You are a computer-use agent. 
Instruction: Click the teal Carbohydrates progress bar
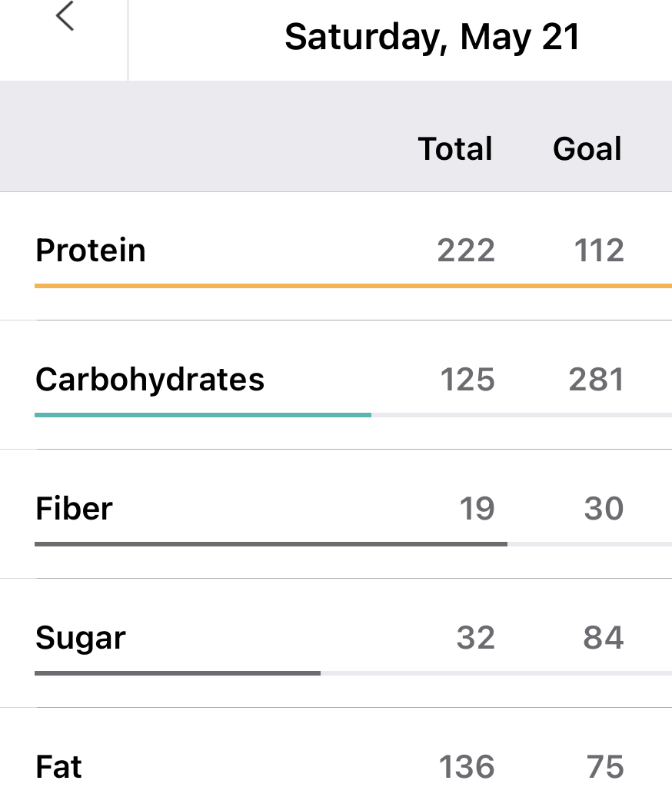pyautogui.click(x=203, y=415)
